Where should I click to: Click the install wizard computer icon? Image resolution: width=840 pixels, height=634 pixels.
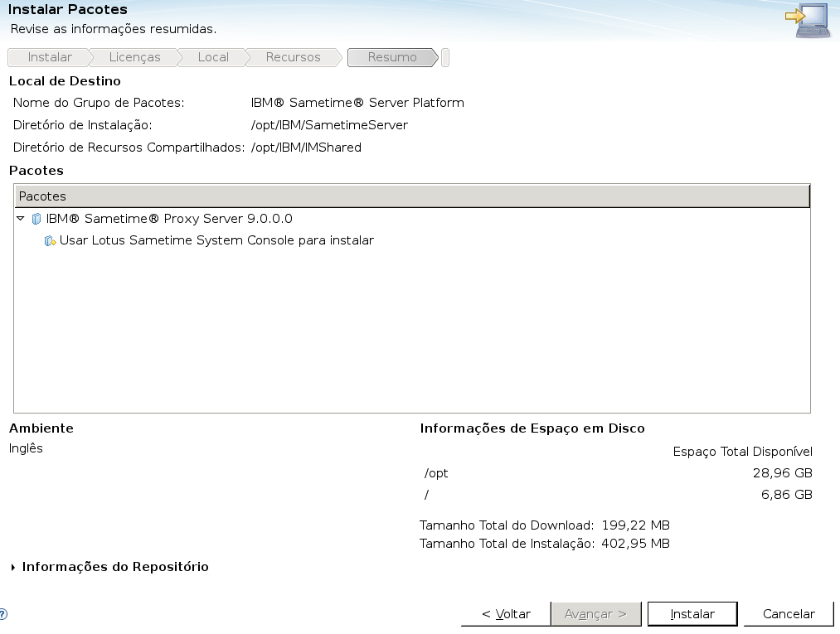coord(808,20)
